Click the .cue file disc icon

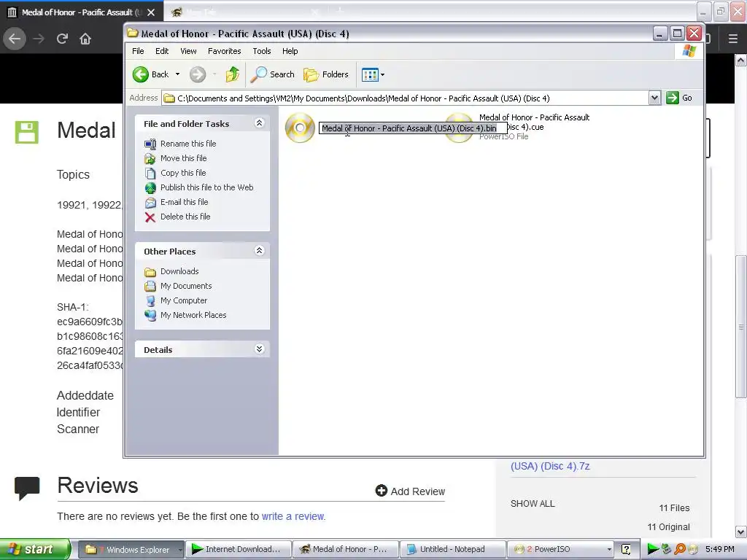pos(460,128)
